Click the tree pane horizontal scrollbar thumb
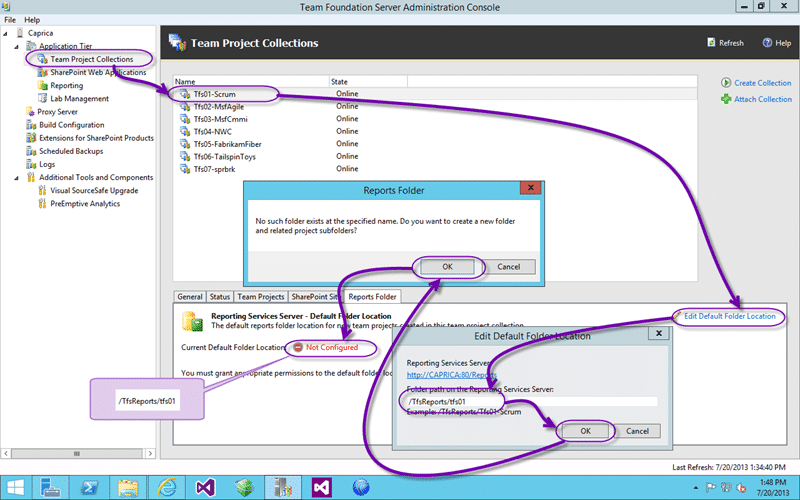The width and height of the screenshot is (800, 500). tap(77, 454)
